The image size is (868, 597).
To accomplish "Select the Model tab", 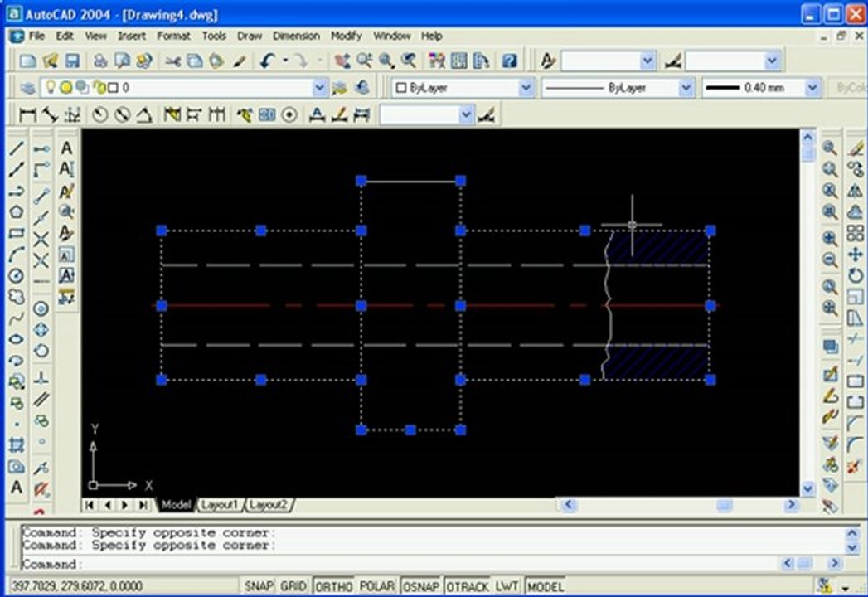I will [176, 504].
